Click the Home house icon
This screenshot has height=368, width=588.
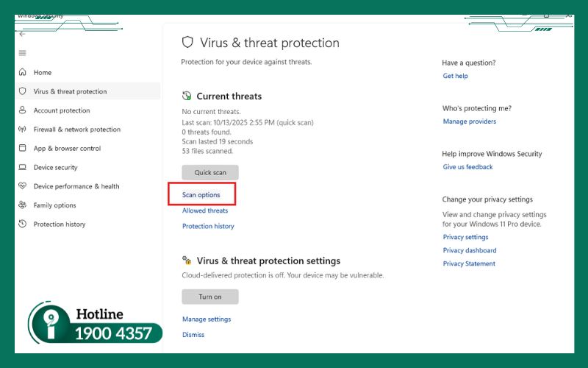point(22,73)
